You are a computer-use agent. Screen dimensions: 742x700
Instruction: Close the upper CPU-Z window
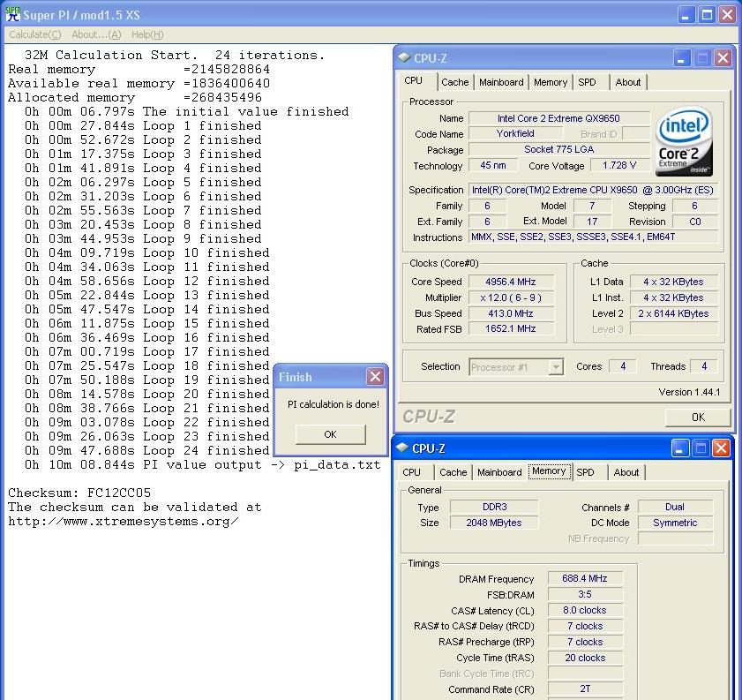tap(723, 58)
